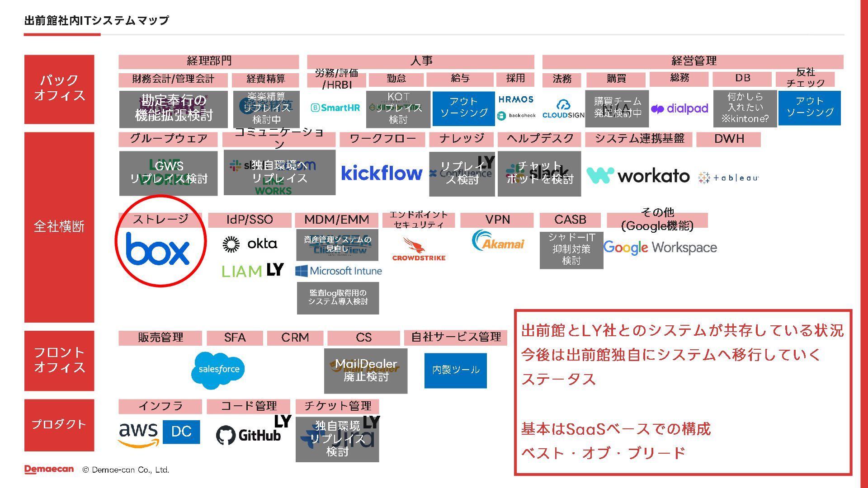Click the kickflow workflow logo
Image resolution: width=868 pixels, height=488 pixels.
(382, 173)
